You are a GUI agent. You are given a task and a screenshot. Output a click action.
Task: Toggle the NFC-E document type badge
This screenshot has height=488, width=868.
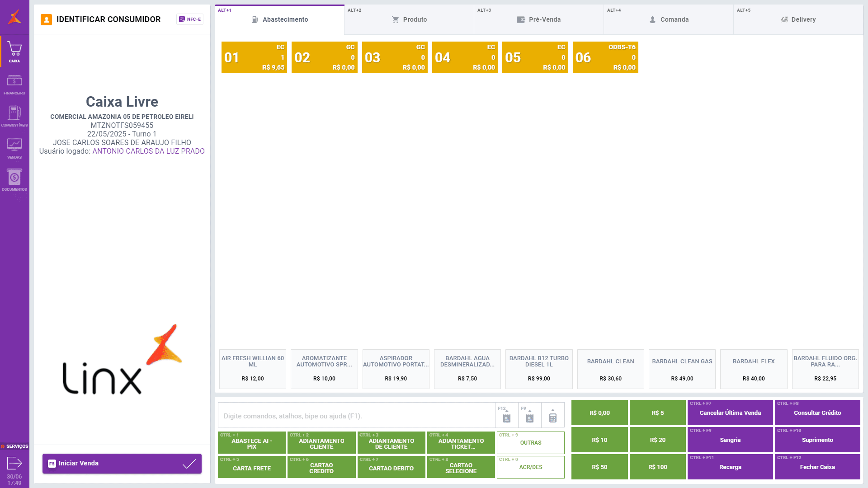pos(190,19)
